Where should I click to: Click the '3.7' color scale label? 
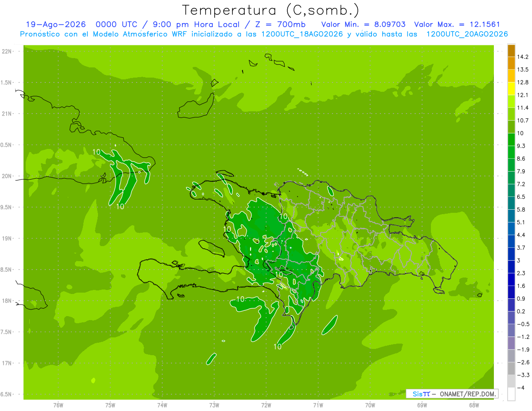coord(521,248)
